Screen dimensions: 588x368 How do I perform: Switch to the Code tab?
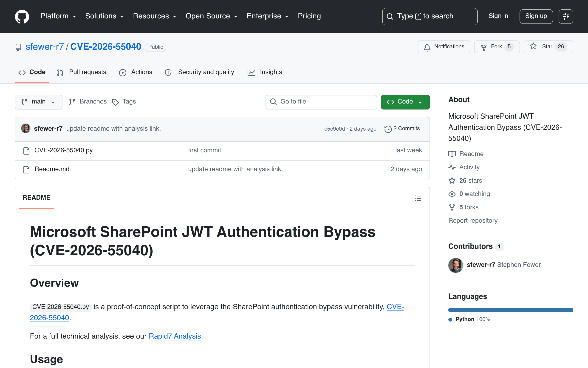32,72
